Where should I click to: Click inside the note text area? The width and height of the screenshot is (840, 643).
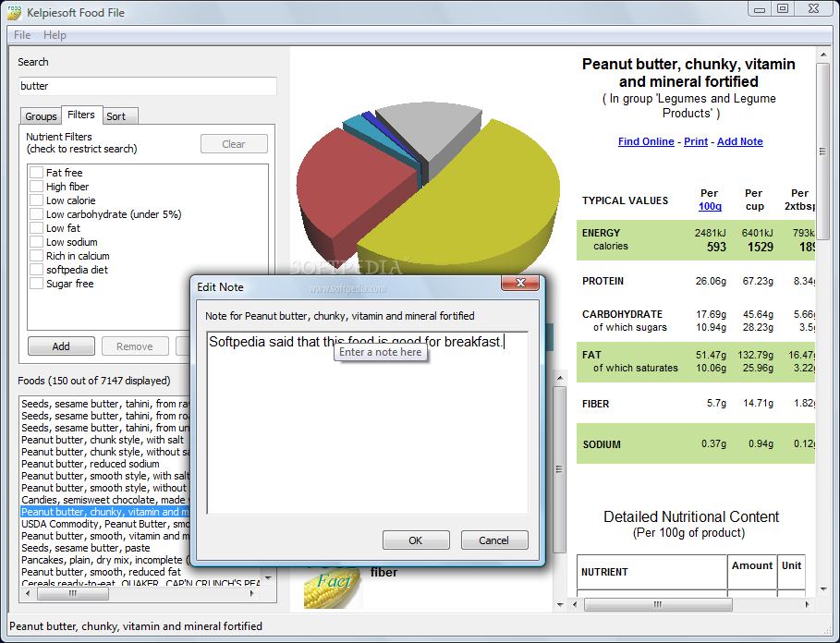pos(367,423)
